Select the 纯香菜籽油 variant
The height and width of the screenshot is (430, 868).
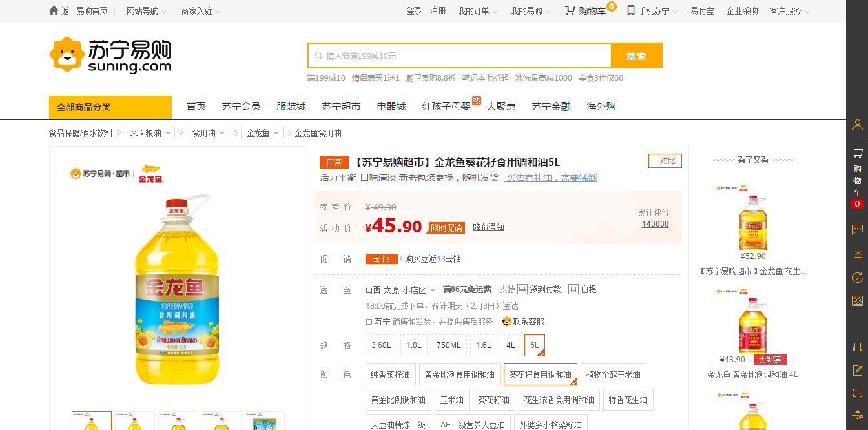[x=391, y=374]
